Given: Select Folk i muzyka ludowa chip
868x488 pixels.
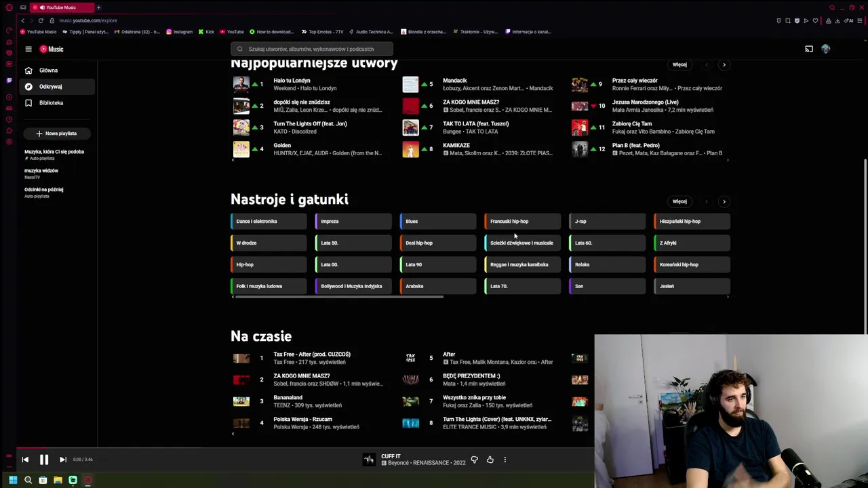Looking at the screenshot, I should click(x=269, y=287).
